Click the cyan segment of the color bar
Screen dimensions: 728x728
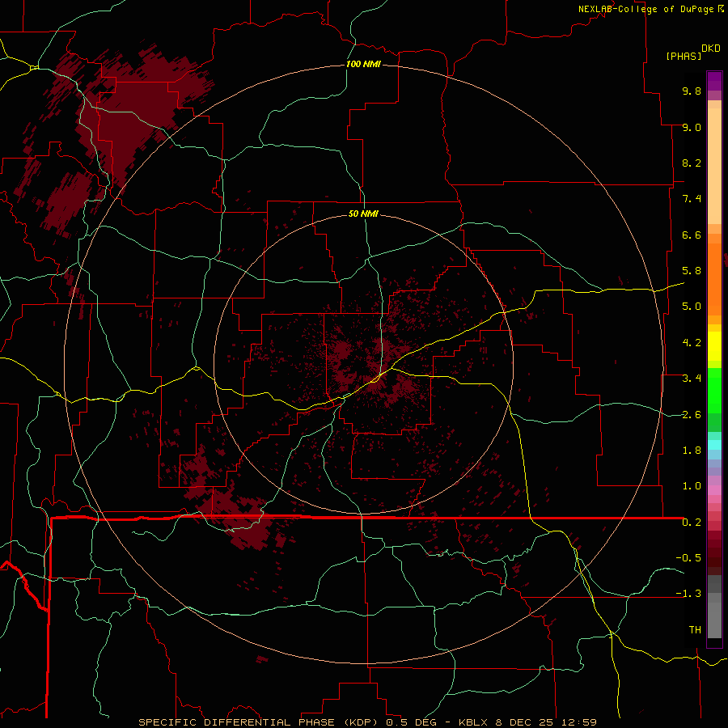point(714,445)
